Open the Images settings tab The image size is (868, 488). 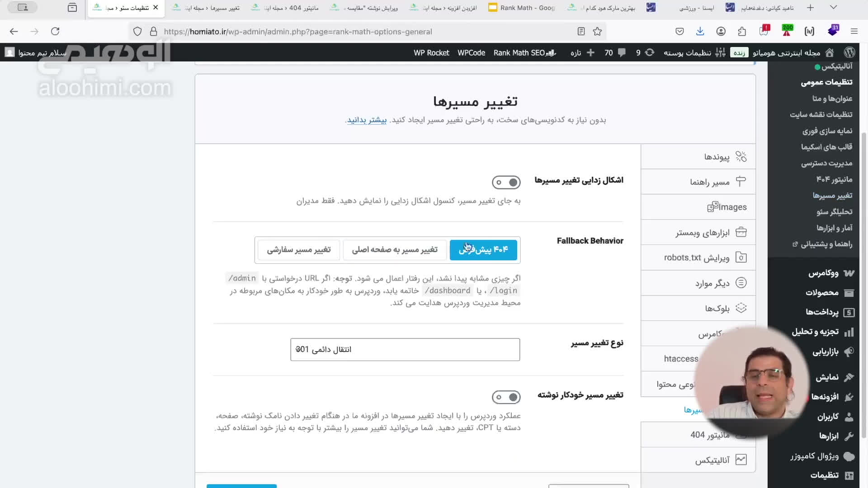pos(698,207)
